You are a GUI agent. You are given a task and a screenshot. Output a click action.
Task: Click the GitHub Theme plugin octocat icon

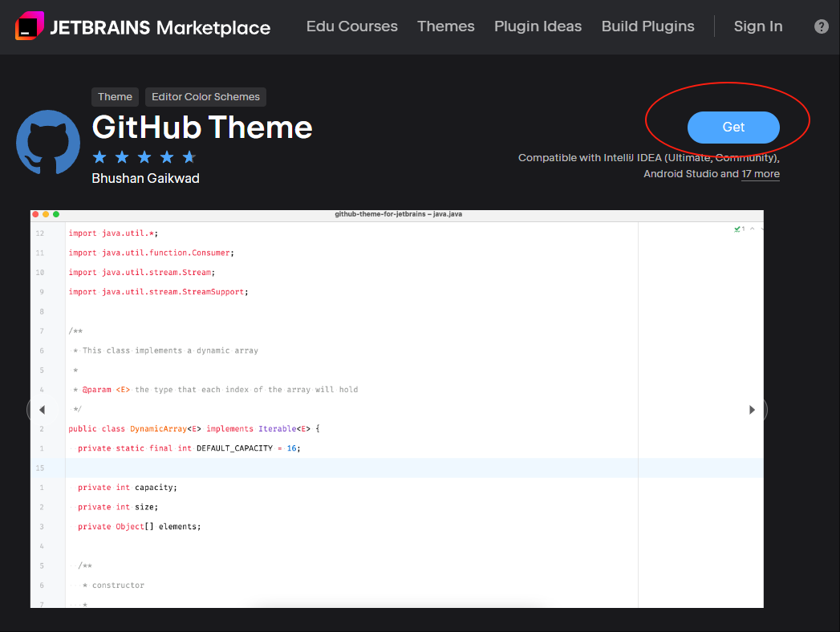point(48,142)
